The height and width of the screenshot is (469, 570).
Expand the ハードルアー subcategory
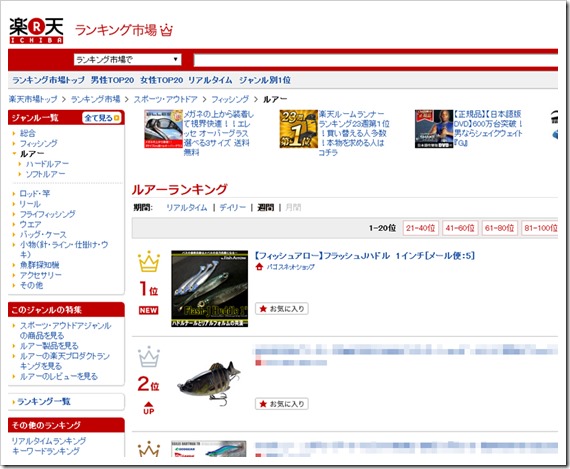(x=20, y=164)
